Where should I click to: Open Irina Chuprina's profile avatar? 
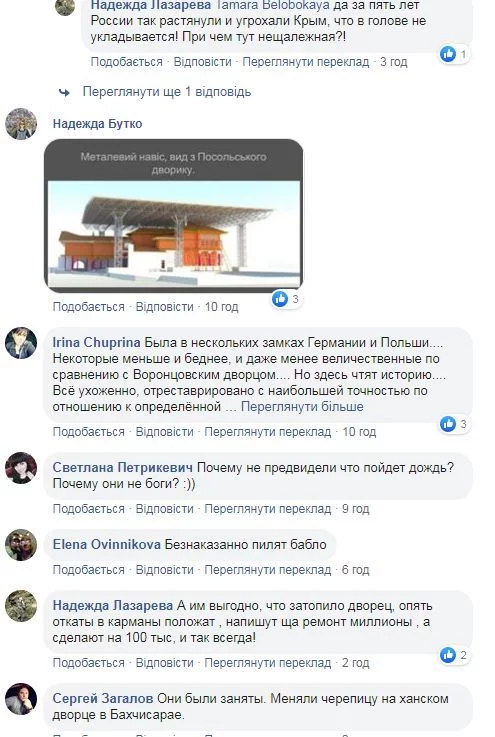tap(21, 343)
